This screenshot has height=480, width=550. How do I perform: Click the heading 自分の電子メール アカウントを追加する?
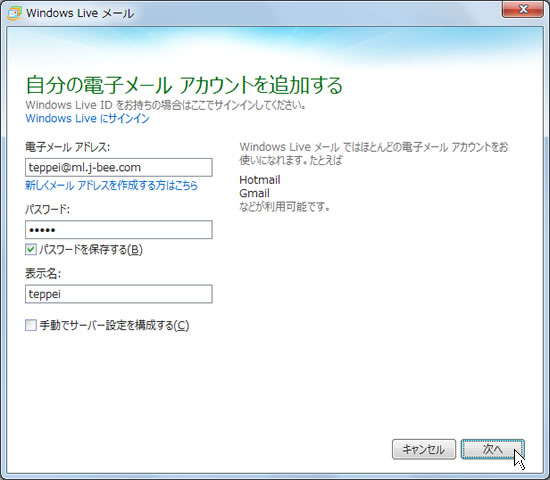[184, 85]
